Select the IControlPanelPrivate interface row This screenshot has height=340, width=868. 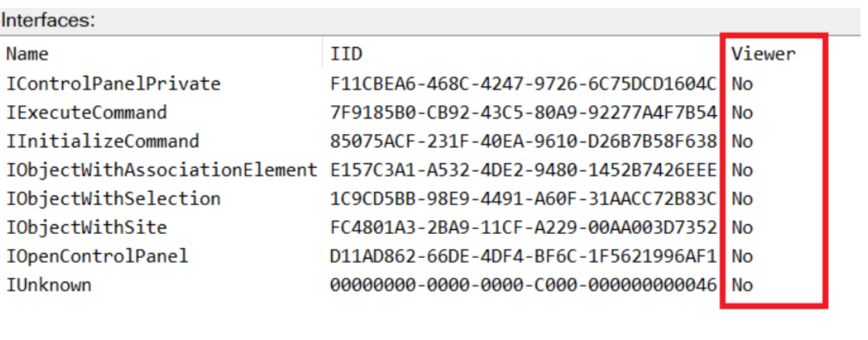tap(113, 84)
